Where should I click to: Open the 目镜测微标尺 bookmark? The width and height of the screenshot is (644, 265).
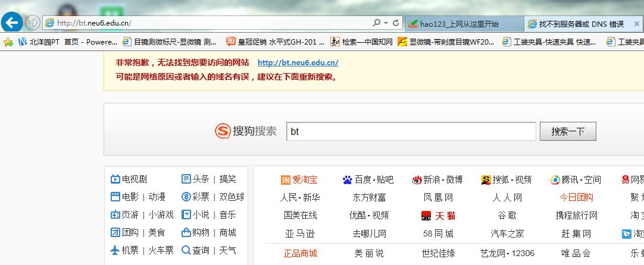click(x=170, y=42)
